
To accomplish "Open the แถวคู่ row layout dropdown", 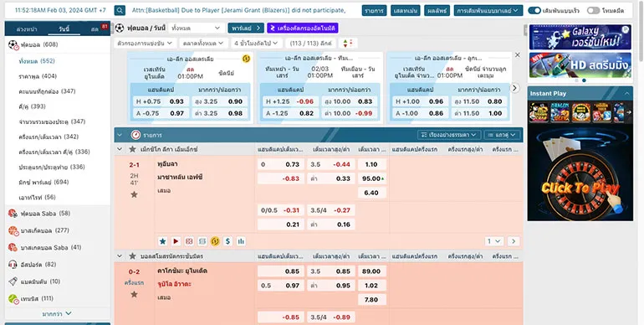I will click(502, 135).
